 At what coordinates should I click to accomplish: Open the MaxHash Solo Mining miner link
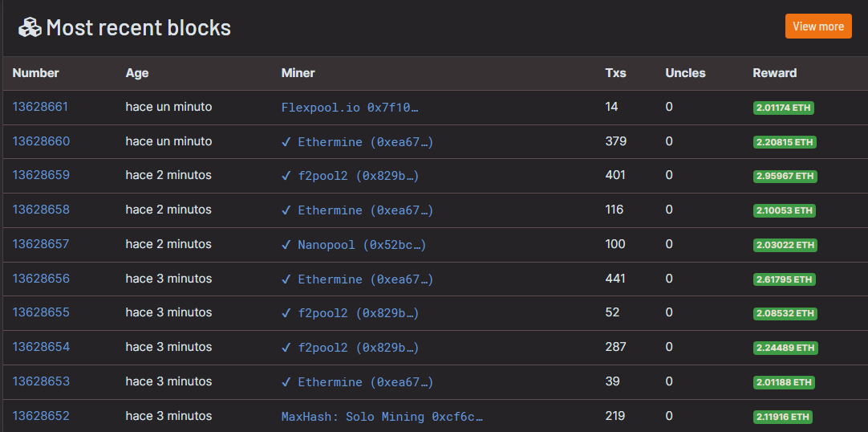pos(382,417)
